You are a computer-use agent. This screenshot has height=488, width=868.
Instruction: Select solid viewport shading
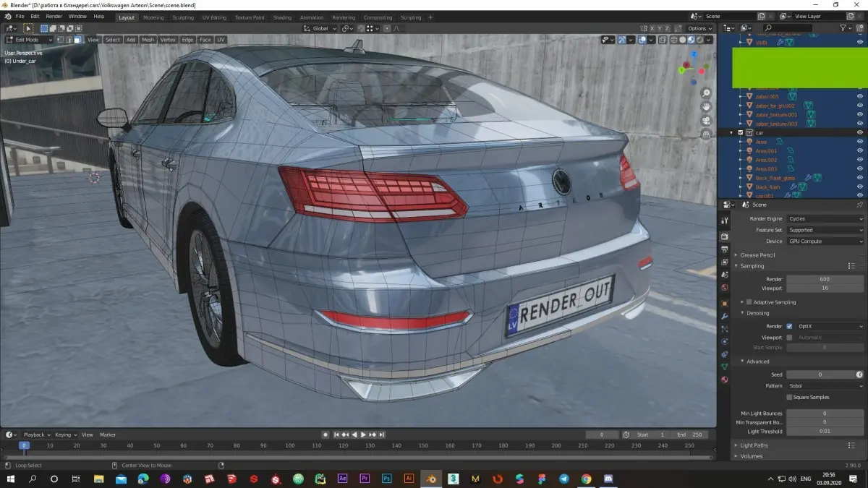coord(683,40)
